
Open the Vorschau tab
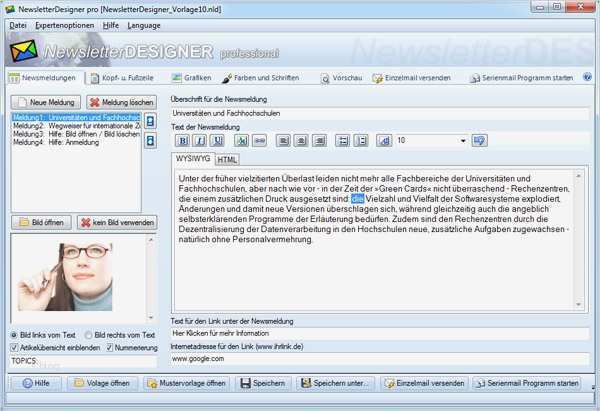[x=341, y=78]
